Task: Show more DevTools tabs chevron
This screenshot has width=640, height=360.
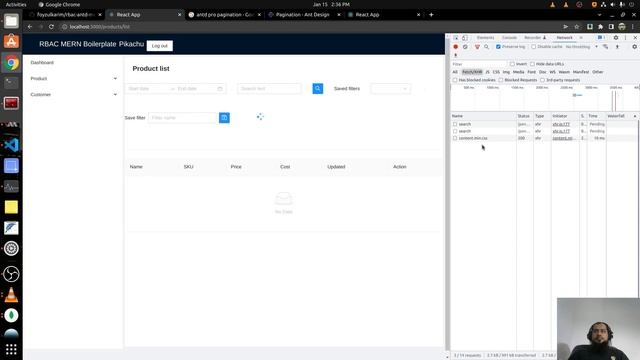Action: pos(581,38)
